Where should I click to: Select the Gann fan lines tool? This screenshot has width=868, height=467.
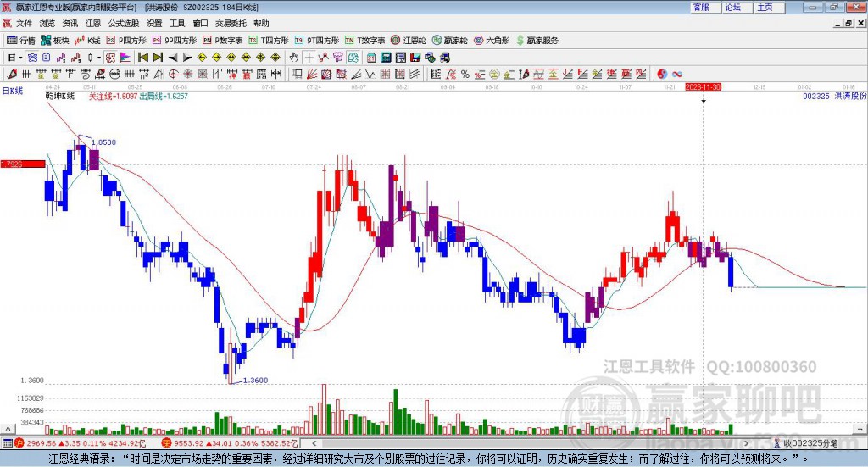312,74
